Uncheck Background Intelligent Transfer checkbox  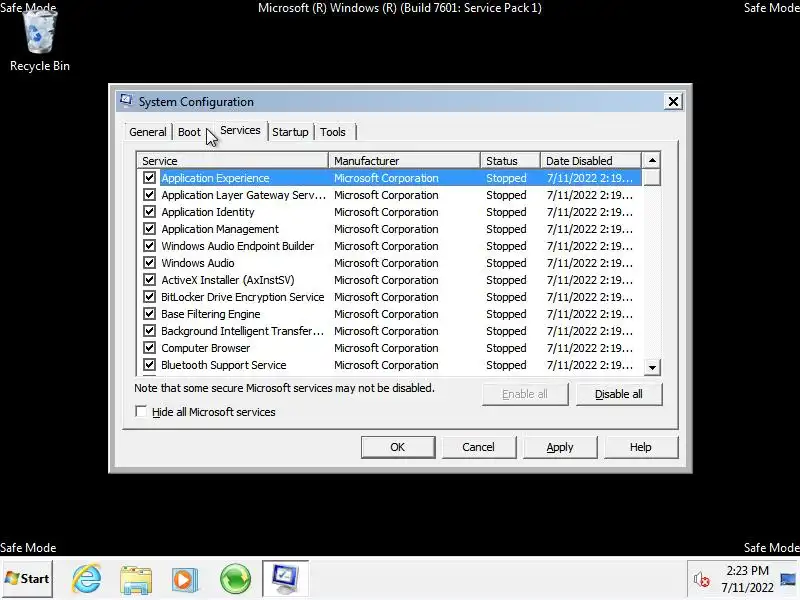point(149,331)
